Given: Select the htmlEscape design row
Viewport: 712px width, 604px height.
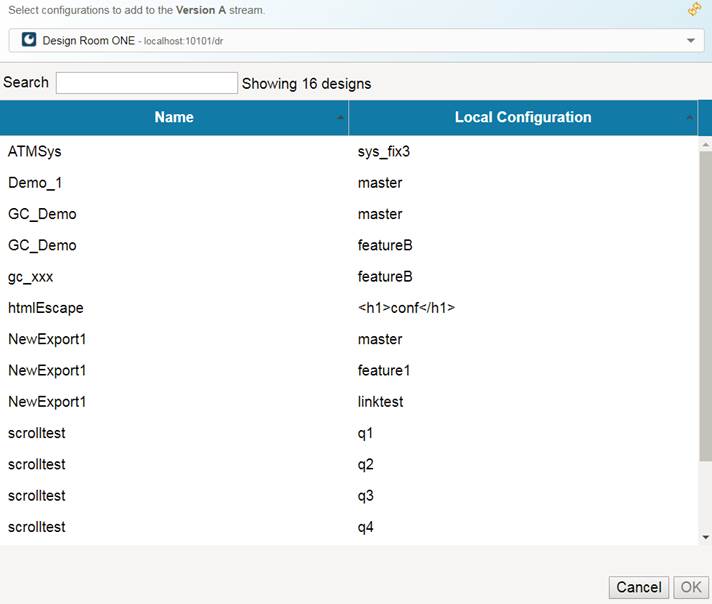Looking at the screenshot, I should coord(46,308).
